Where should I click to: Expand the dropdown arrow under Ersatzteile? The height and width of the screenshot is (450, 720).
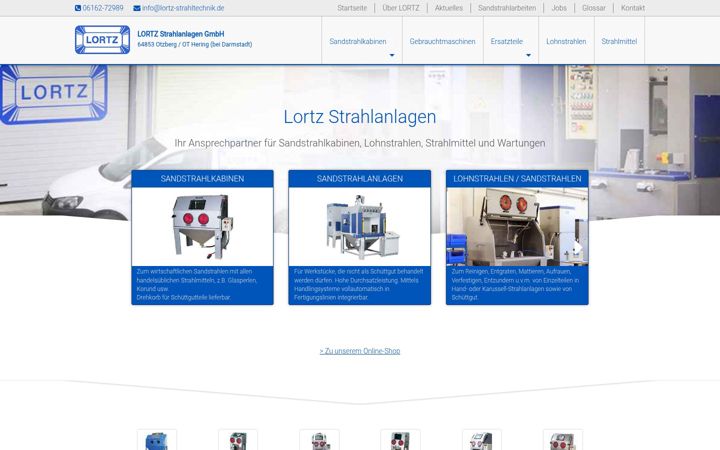[528, 55]
